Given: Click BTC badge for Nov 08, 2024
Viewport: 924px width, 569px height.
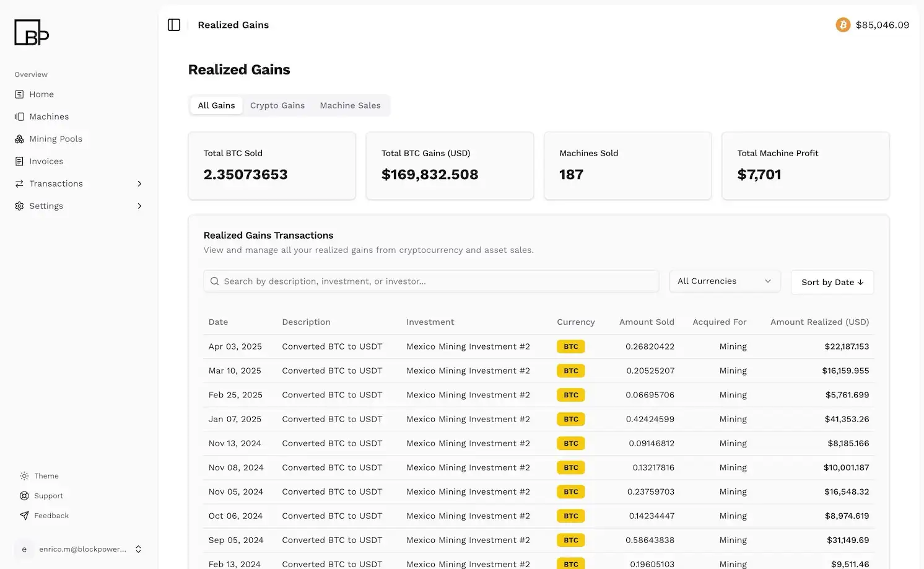Looking at the screenshot, I should pyautogui.click(x=571, y=467).
